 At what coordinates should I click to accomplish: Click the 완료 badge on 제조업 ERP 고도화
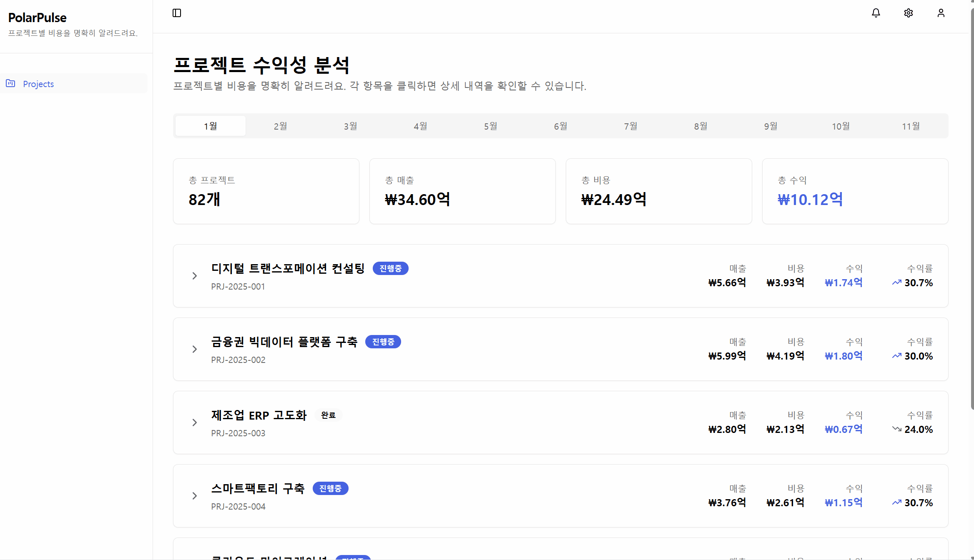(x=328, y=415)
